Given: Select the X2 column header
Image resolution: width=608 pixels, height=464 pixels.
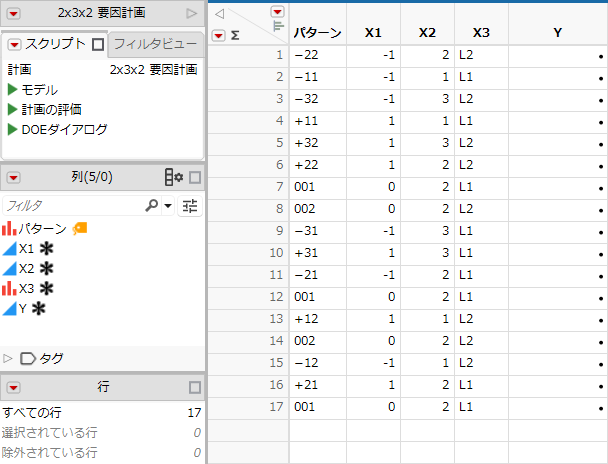Looking at the screenshot, I should (427, 33).
